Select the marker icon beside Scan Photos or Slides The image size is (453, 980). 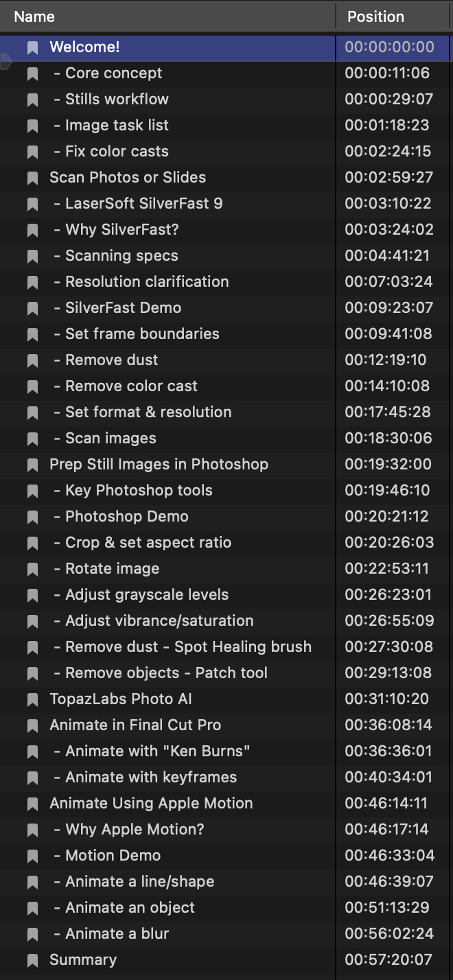tap(32, 178)
